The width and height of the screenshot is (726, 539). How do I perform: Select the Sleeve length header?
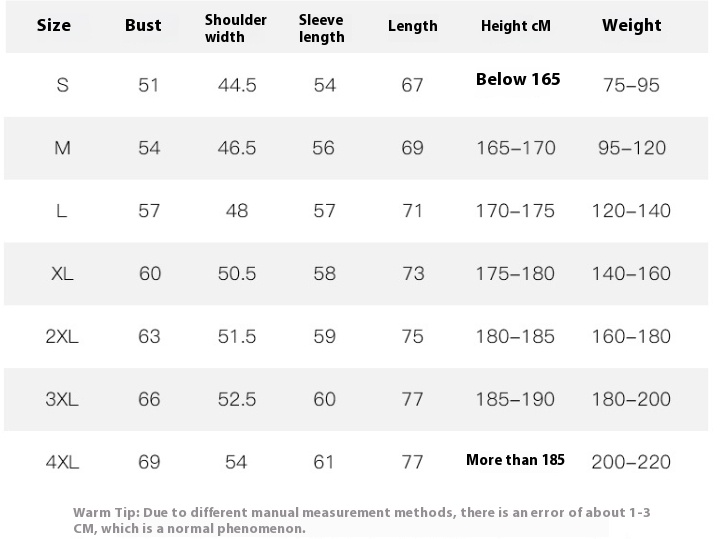click(x=321, y=28)
